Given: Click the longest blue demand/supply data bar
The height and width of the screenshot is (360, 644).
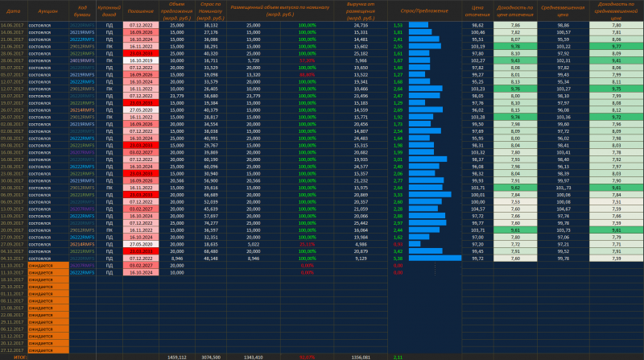Looking at the screenshot, I should [x=435, y=258].
